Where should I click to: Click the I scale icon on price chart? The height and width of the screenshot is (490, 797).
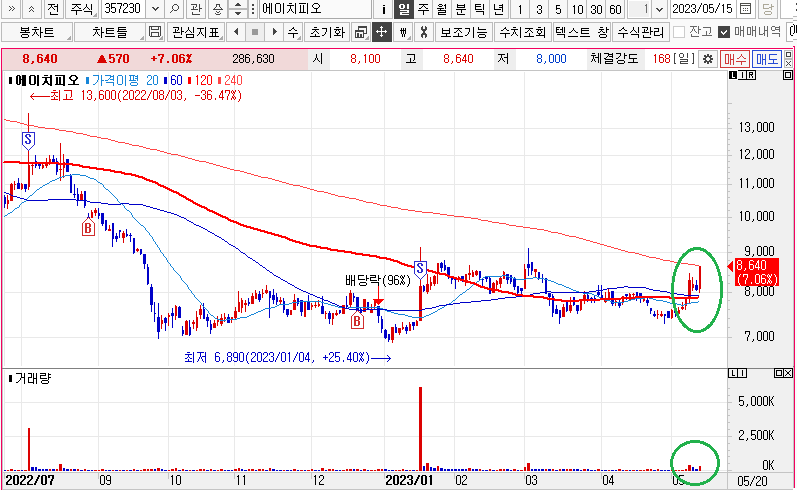click(742, 75)
